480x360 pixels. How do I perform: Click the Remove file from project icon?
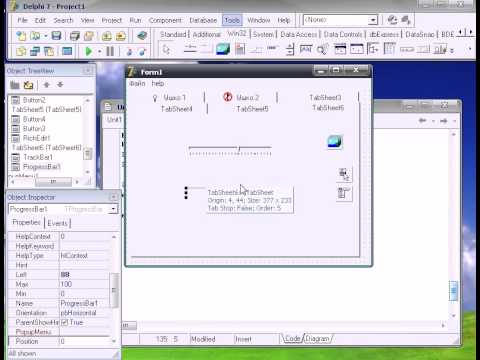[121, 36]
